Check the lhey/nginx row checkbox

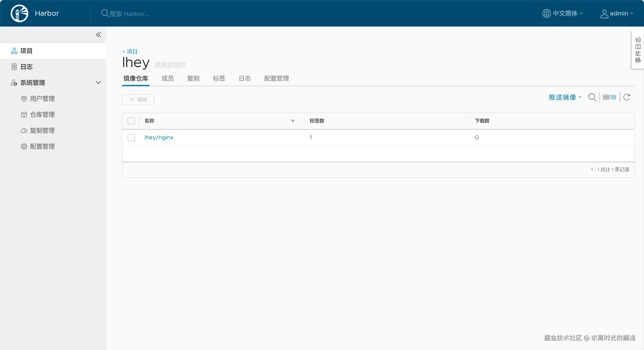[x=131, y=138]
